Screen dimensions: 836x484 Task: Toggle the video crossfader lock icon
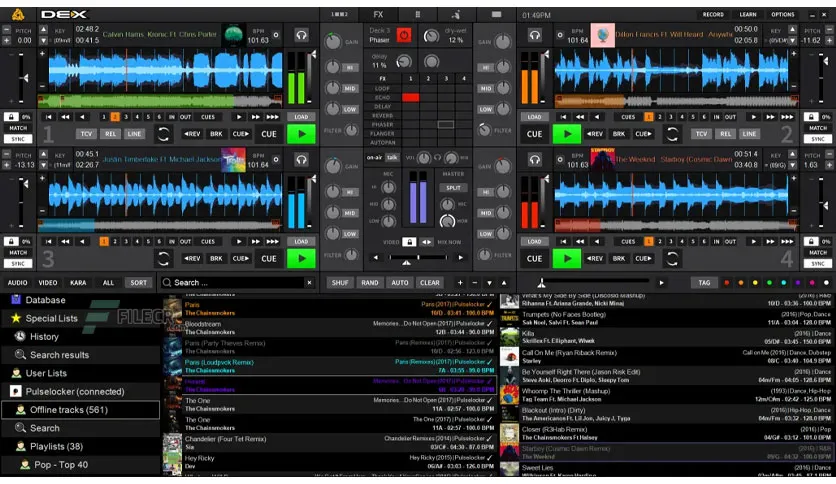pyautogui.click(x=408, y=242)
